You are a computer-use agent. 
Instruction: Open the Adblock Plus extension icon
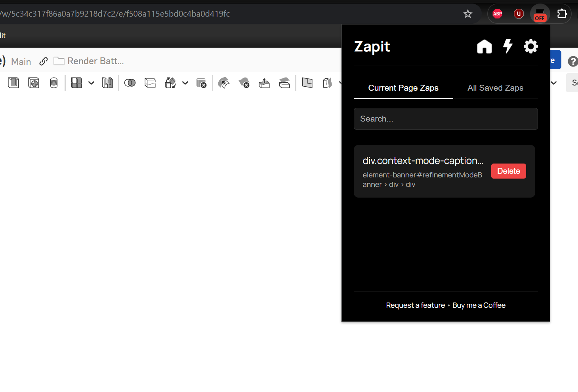coord(498,14)
